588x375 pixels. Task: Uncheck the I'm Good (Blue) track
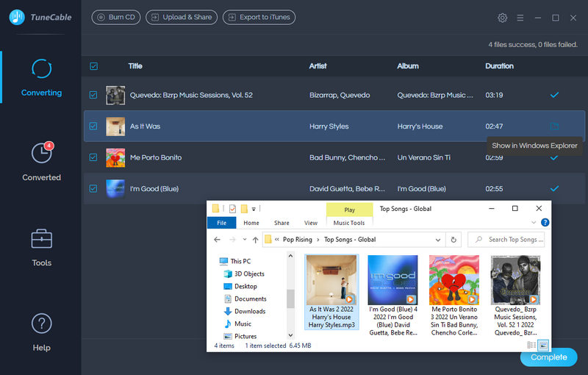pyautogui.click(x=93, y=189)
